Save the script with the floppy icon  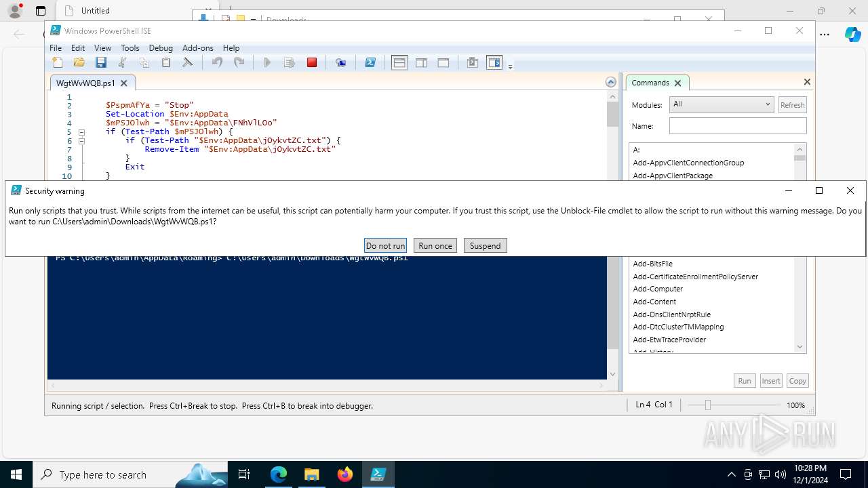coord(101,63)
